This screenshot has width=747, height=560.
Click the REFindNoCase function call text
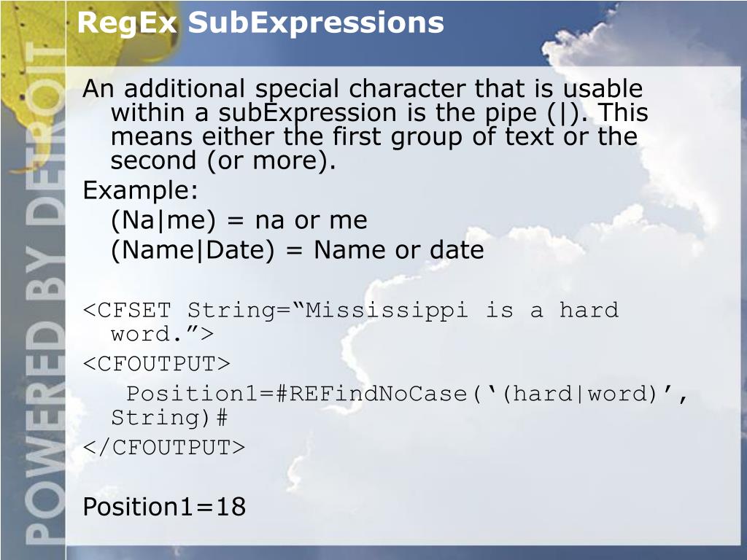point(378,394)
